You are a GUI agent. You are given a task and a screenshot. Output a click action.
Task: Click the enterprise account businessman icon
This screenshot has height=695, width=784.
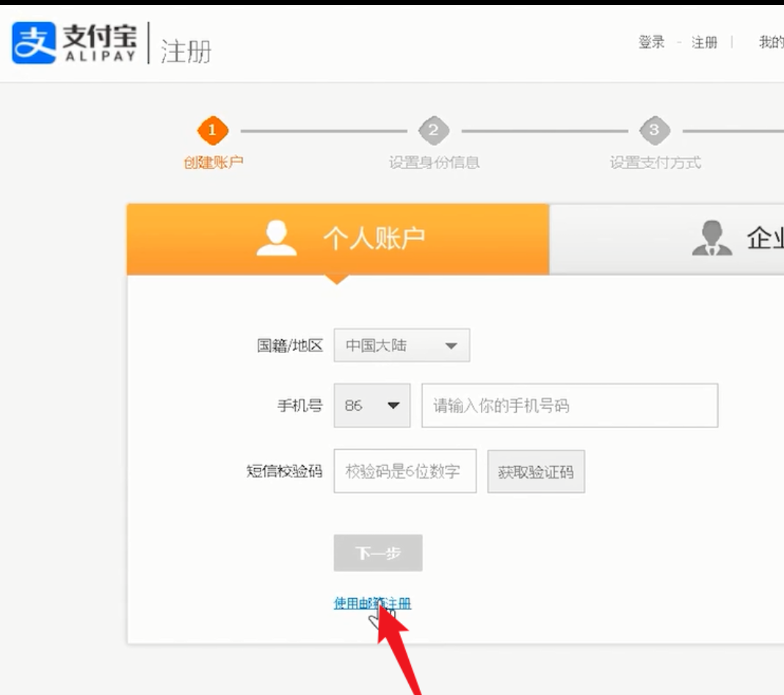click(x=712, y=238)
